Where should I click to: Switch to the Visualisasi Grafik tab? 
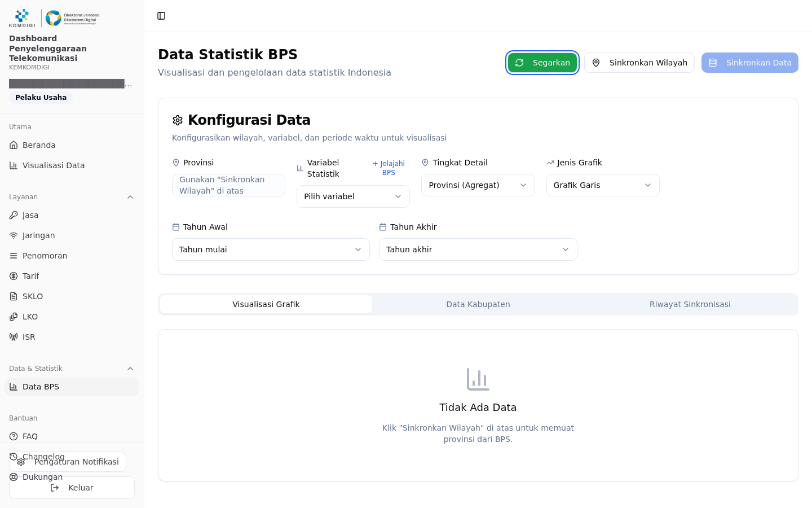click(266, 304)
